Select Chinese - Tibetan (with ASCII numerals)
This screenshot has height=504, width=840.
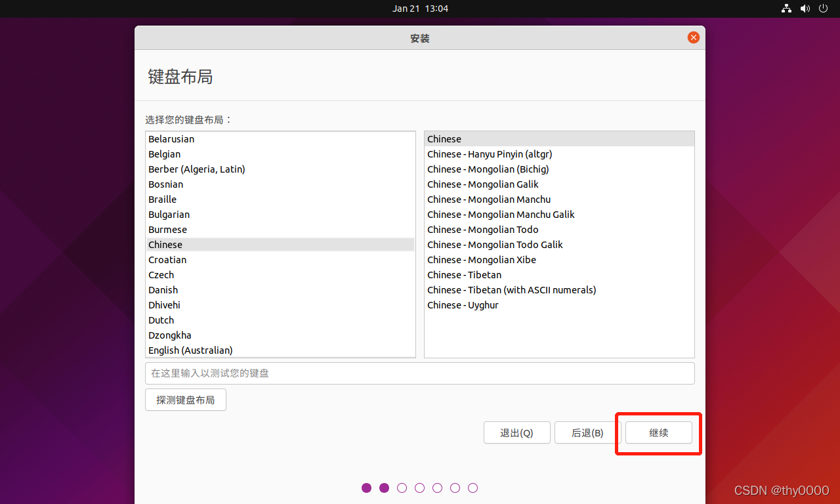coord(559,290)
